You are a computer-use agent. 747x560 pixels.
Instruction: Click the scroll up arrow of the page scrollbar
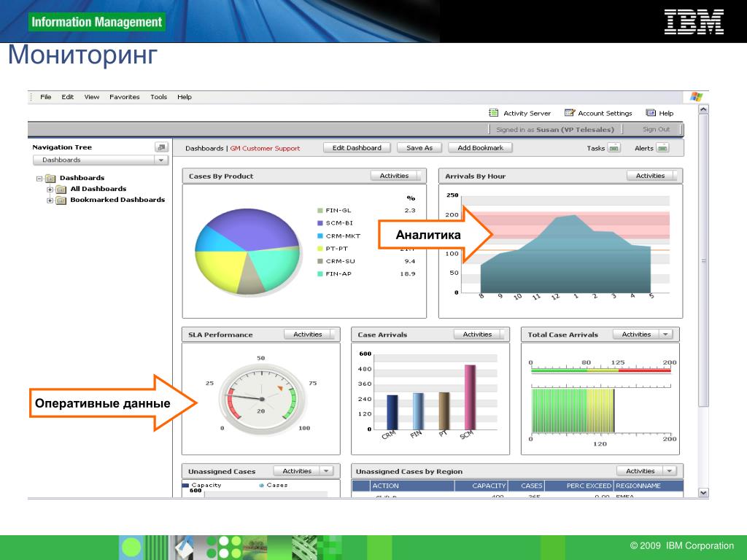(704, 109)
